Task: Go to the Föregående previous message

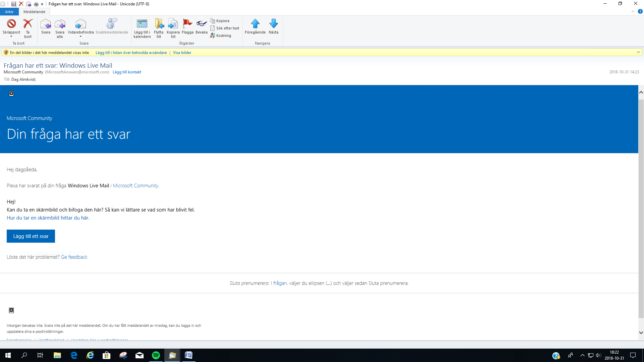Action: [255, 24]
